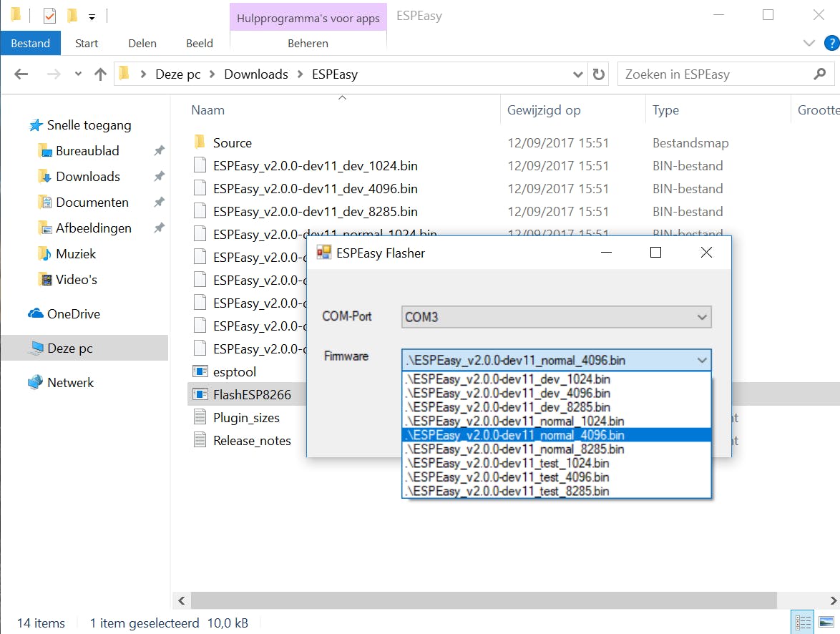This screenshot has width=840, height=634.
Task: Click the Source folder icon
Action: tap(200, 143)
